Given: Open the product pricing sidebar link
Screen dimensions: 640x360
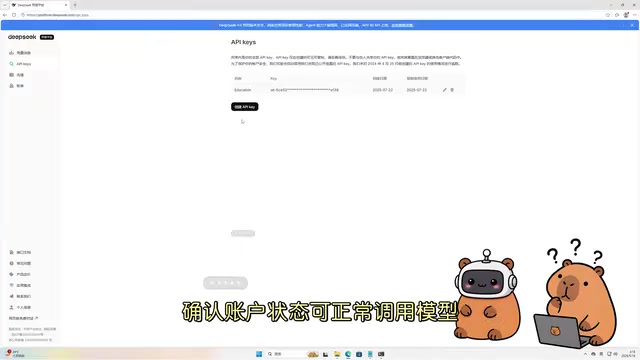Looking at the screenshot, I should 20,274.
